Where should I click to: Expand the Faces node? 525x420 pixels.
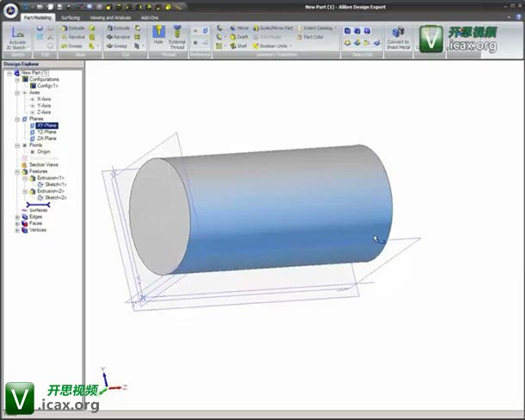(x=17, y=224)
